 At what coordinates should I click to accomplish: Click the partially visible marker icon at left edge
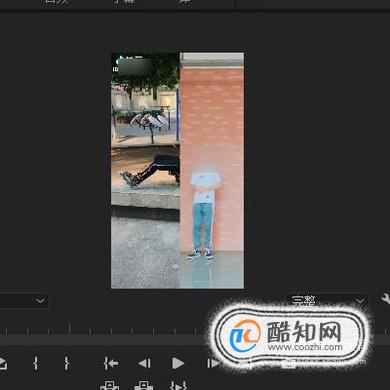point(3,363)
